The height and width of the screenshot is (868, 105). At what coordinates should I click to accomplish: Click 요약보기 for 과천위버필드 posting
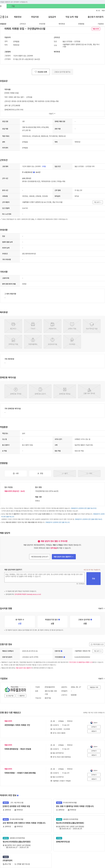click(x=94, y=727)
